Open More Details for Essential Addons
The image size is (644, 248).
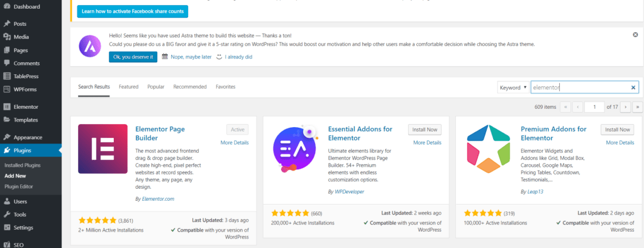(427, 143)
